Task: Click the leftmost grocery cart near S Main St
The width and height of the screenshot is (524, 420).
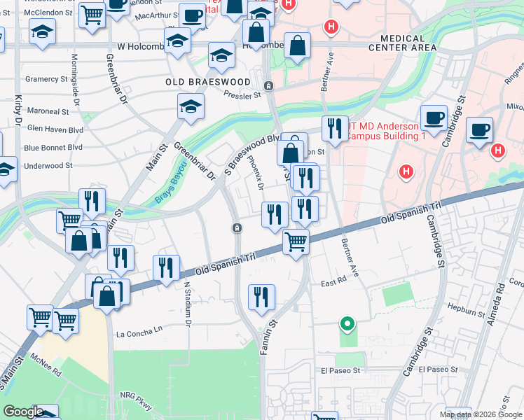Action: pyautogui.click(x=40, y=318)
